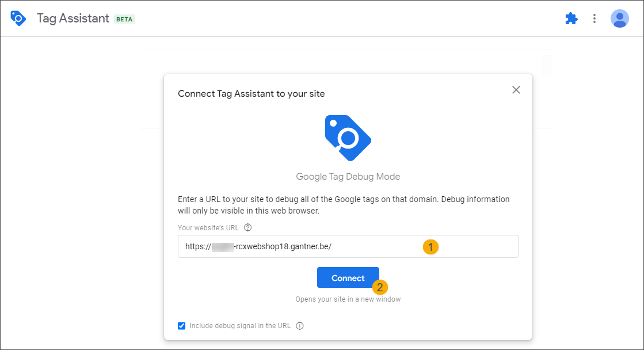
Task: Click the Google Tag Debug Mode tag logo
Action: click(348, 137)
